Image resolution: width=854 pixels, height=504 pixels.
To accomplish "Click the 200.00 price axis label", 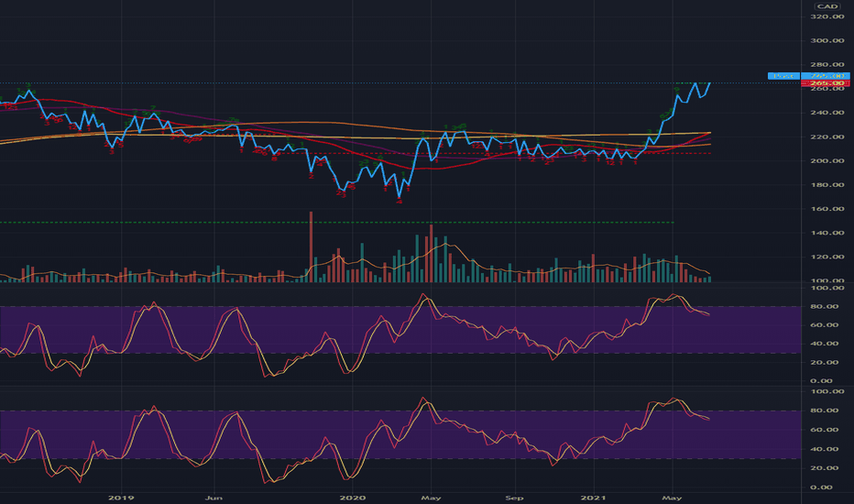I will (827, 160).
